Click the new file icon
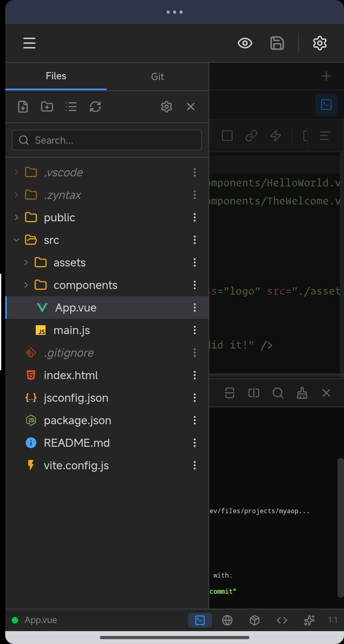This screenshot has height=644, width=344. [23, 107]
